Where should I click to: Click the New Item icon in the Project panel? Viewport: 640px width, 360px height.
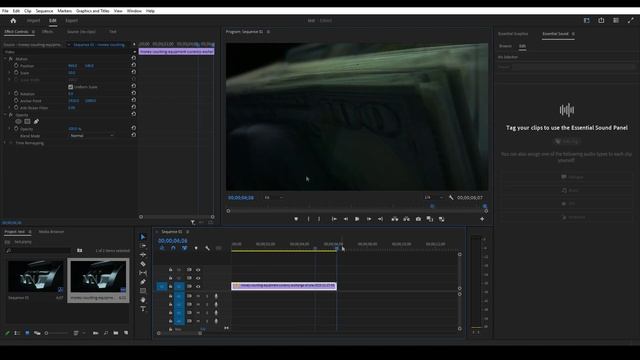click(x=126, y=333)
